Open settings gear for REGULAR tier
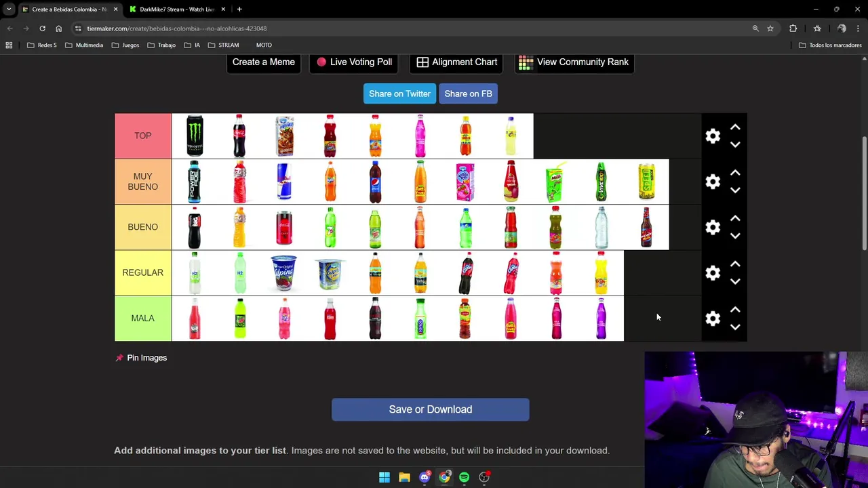This screenshot has width=868, height=488. coord(713,272)
